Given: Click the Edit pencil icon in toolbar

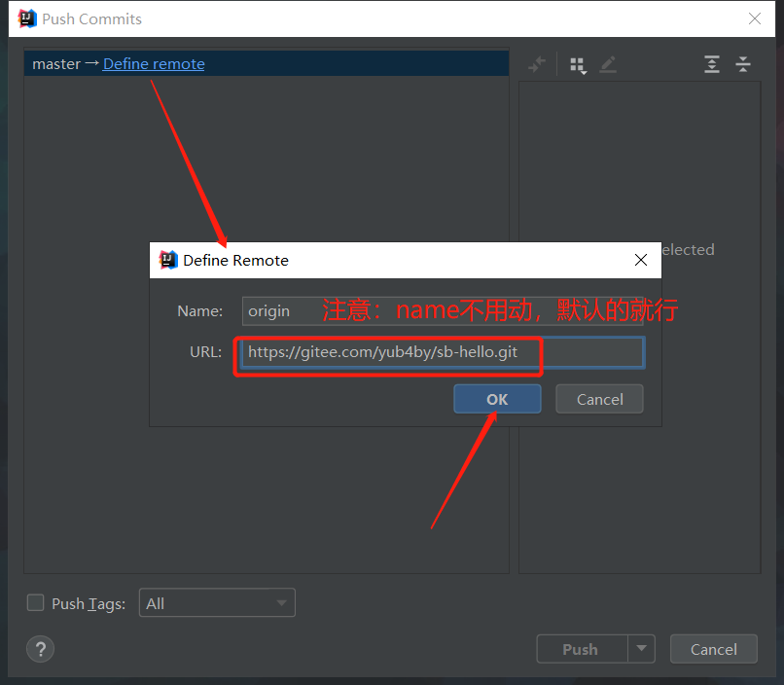Looking at the screenshot, I should [x=608, y=65].
